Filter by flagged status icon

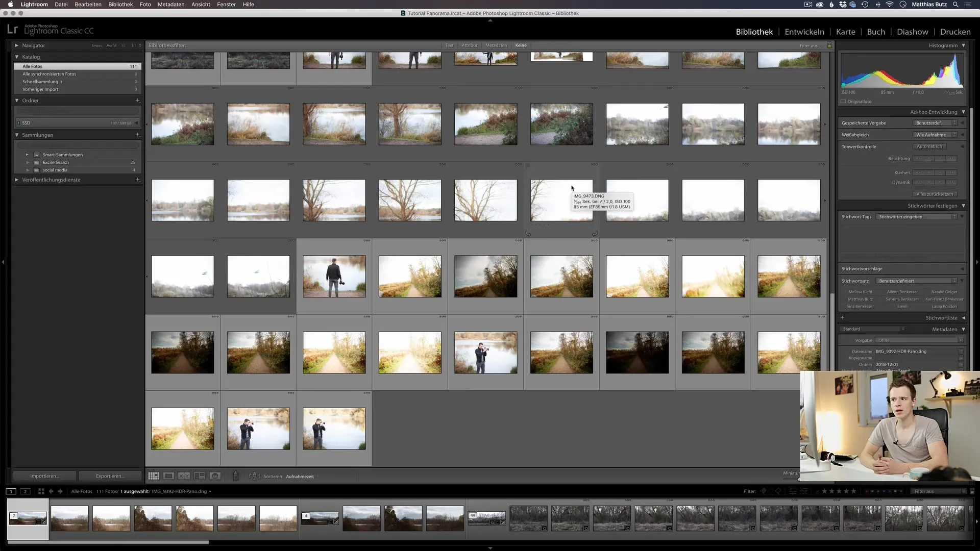tap(764, 491)
